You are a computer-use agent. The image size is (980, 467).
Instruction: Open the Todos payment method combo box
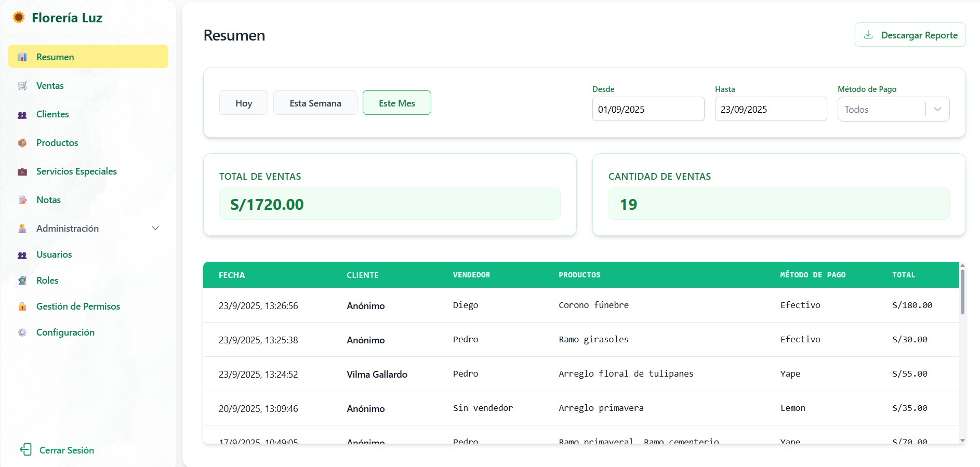click(893, 109)
